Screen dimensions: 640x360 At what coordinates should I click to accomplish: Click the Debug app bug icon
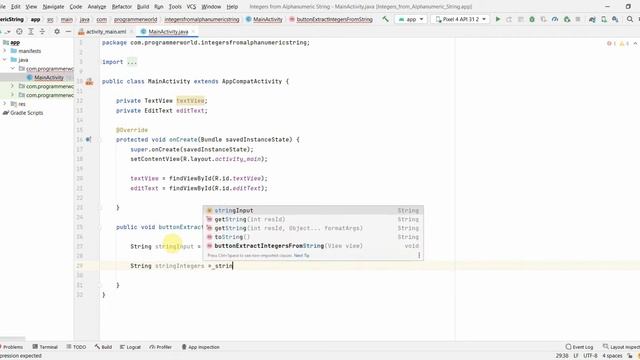tap(532, 19)
